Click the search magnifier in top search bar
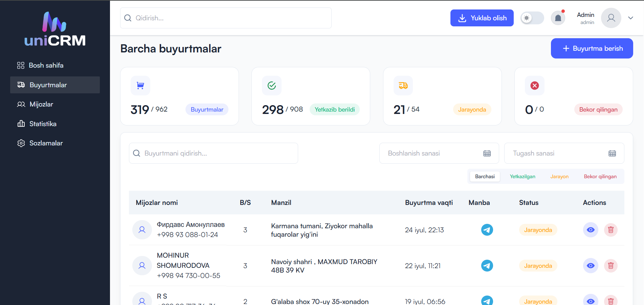 (x=128, y=18)
